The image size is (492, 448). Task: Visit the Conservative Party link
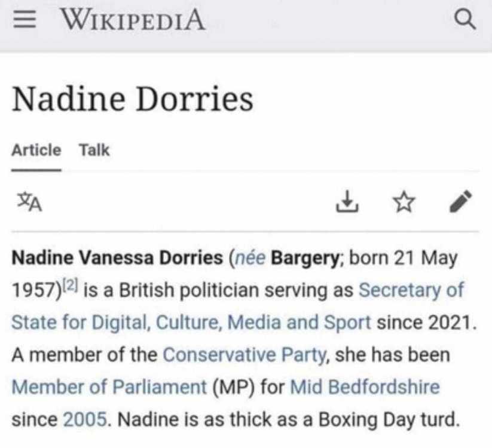245,355
